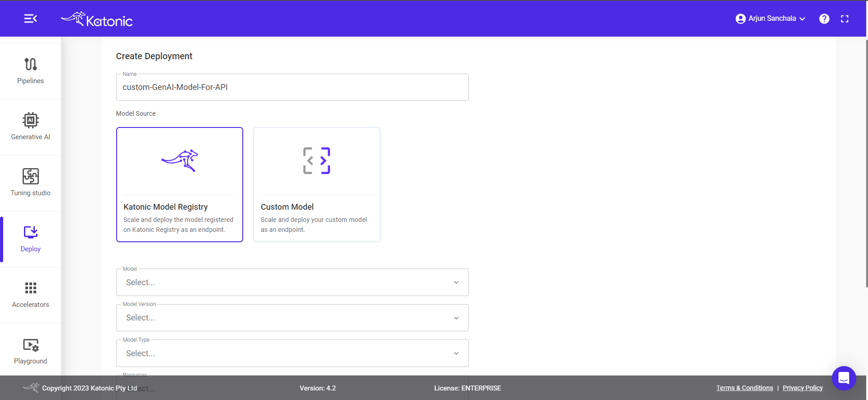Open Arjun Sanchala account dropdown
The height and width of the screenshot is (400, 868).
click(x=771, y=19)
